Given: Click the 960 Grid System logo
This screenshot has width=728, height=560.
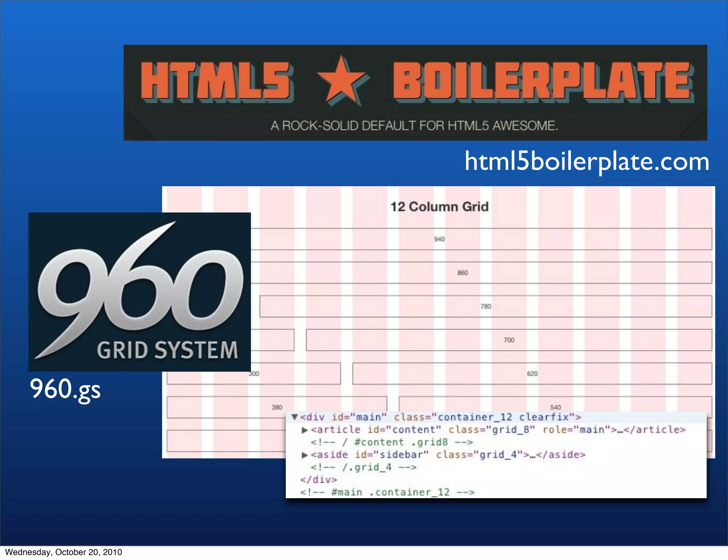Looking at the screenshot, I should pos(140,292).
